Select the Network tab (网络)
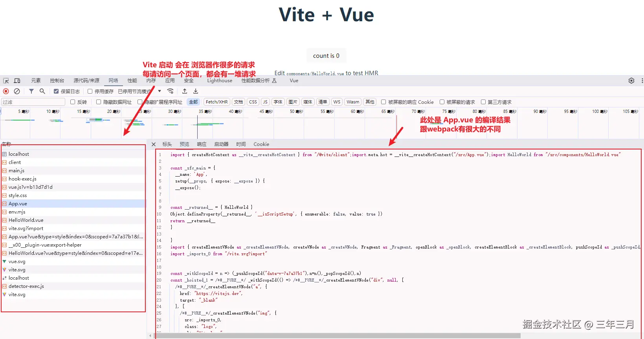Image resolution: width=644 pixels, height=339 pixels. (x=113, y=81)
